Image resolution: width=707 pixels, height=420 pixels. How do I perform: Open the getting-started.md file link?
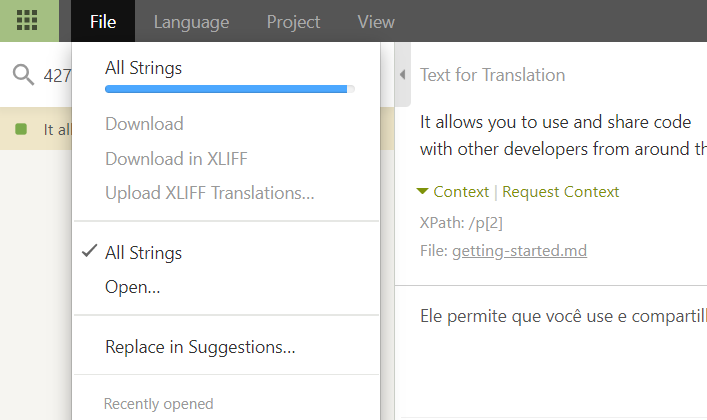[x=519, y=250]
